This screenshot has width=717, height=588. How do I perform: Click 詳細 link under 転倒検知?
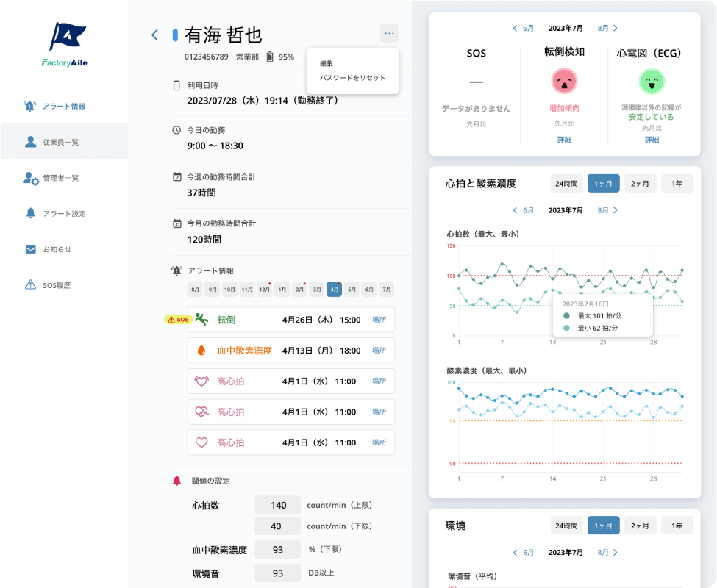pyautogui.click(x=564, y=140)
